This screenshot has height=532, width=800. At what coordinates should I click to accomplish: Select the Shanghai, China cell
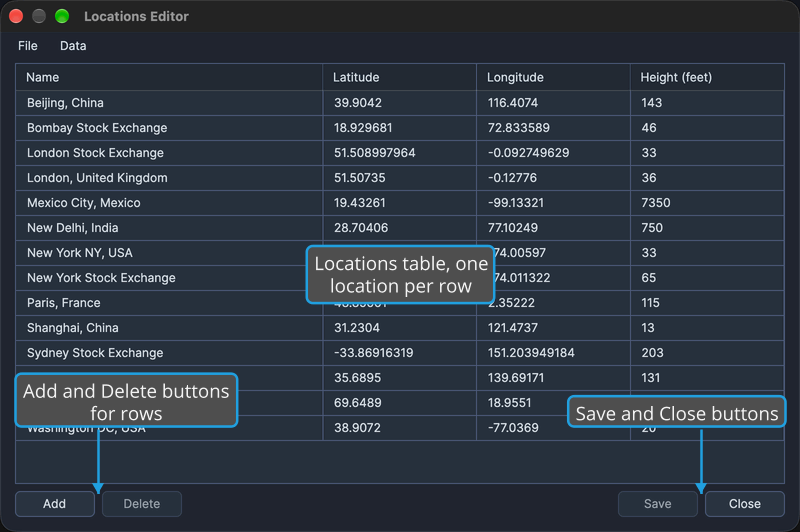[x=169, y=328]
